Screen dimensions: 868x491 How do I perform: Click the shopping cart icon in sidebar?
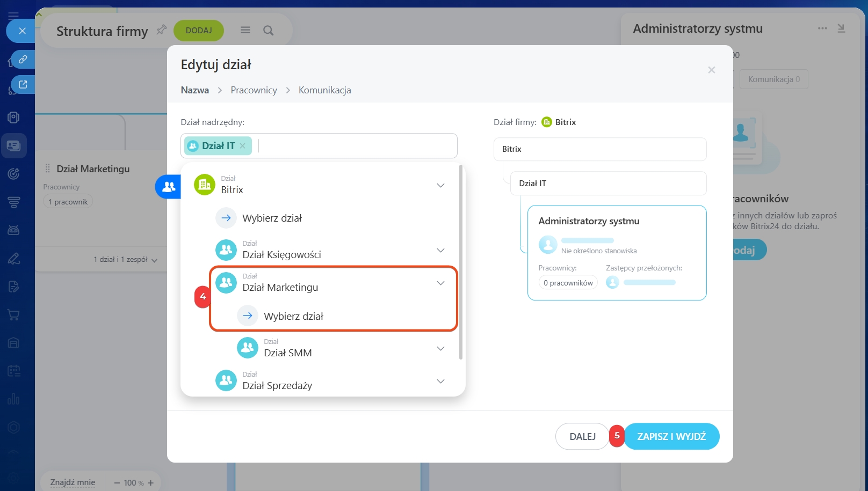pyautogui.click(x=14, y=315)
